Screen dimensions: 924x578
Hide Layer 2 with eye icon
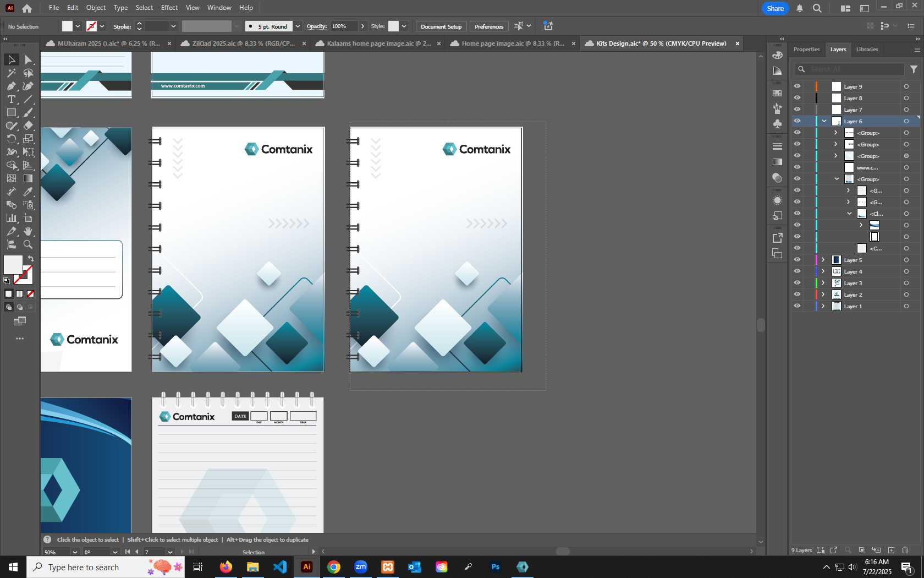click(x=797, y=295)
